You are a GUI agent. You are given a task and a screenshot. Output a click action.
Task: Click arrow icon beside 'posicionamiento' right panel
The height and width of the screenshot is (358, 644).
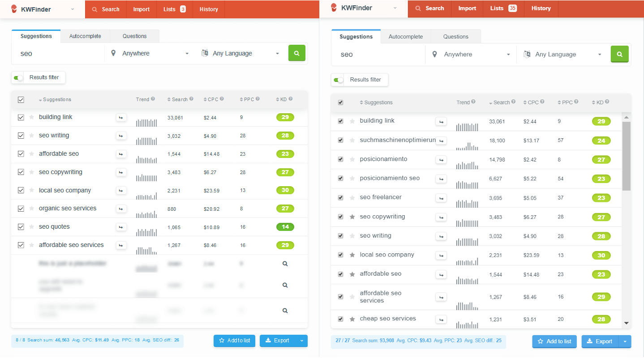click(441, 160)
